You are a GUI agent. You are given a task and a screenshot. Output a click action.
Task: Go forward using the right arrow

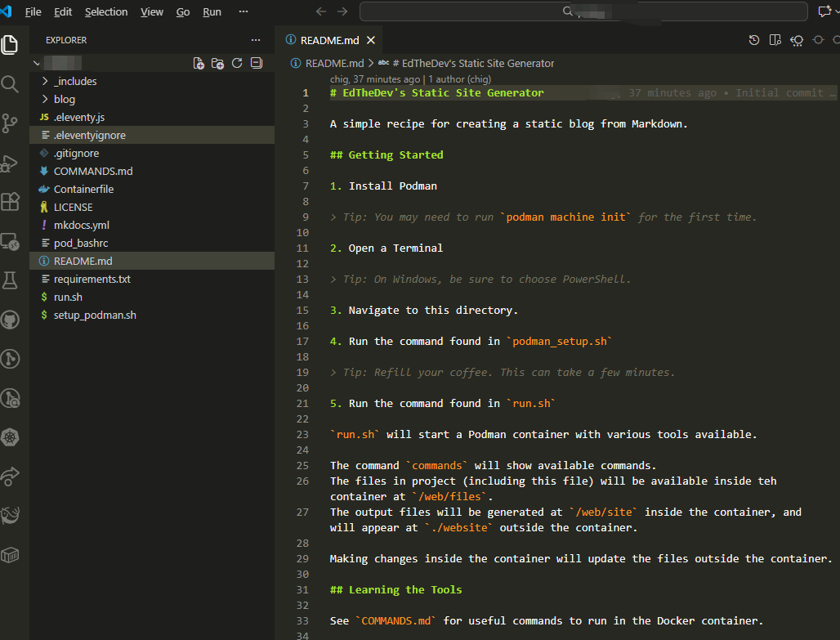[x=342, y=11]
